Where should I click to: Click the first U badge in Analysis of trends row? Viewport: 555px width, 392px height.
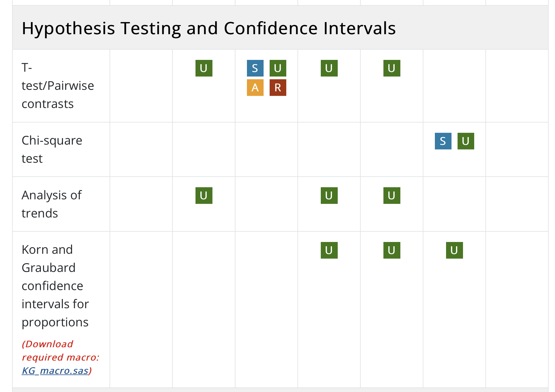pos(204,196)
